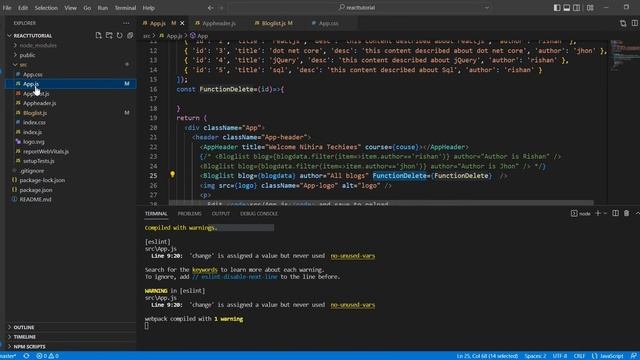The width and height of the screenshot is (640, 360).
Task: Click the CRLF end of line selector
Action: pyautogui.click(x=579, y=356)
